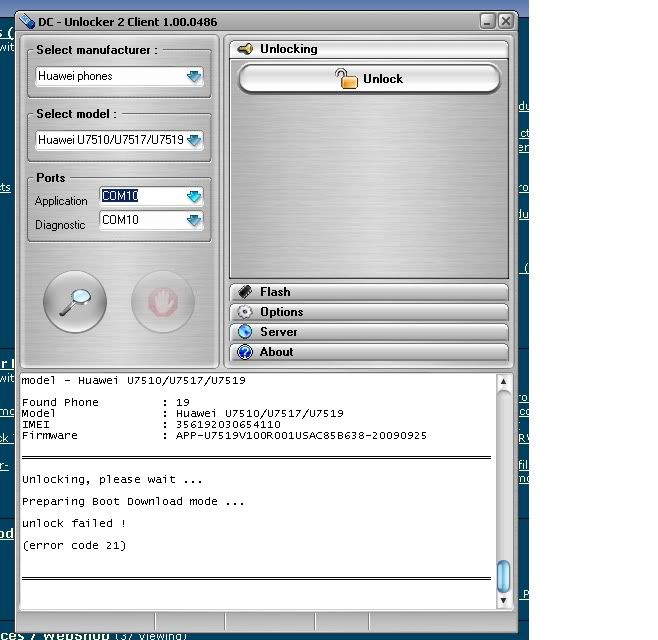Click the magnifier detect phone button
This screenshot has width=658, height=640.
click(75, 301)
